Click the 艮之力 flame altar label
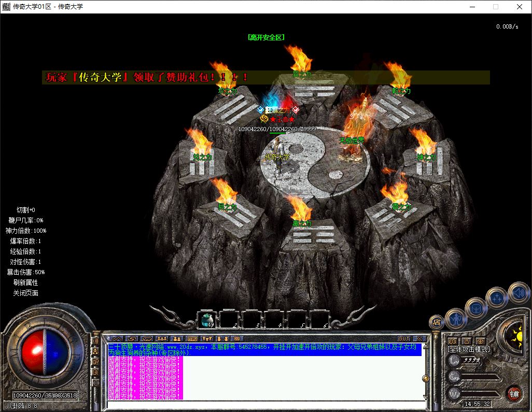This screenshot has height=412, width=532. tap(227, 207)
